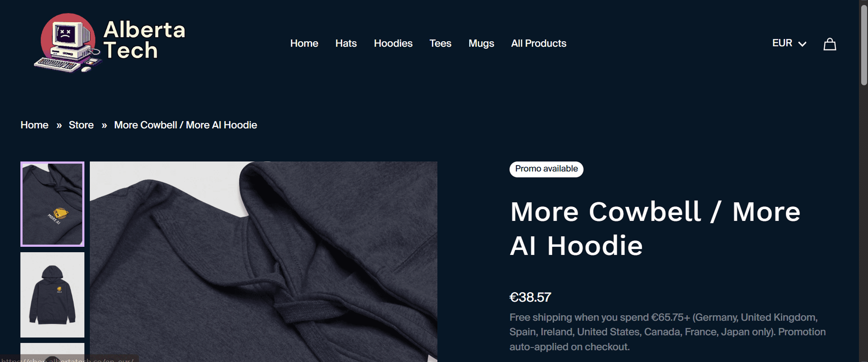The height and width of the screenshot is (362, 868).
Task: Open the Hats menu item
Action: click(x=346, y=44)
